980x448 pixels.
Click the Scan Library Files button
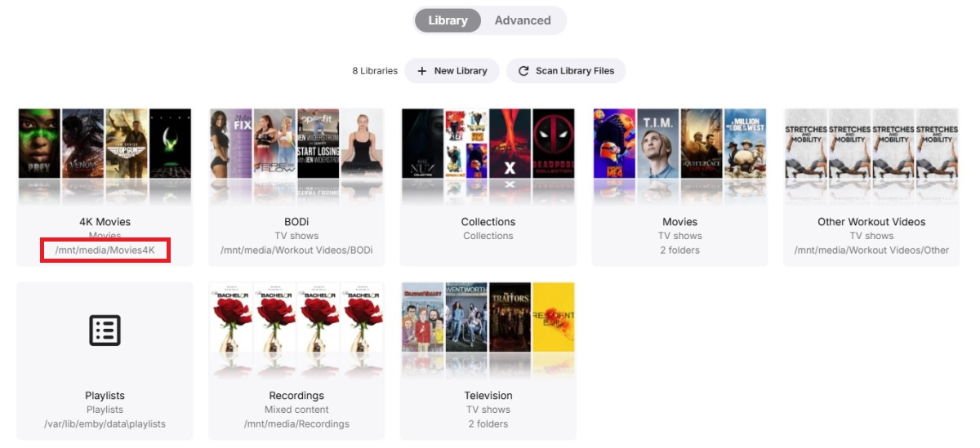point(566,71)
